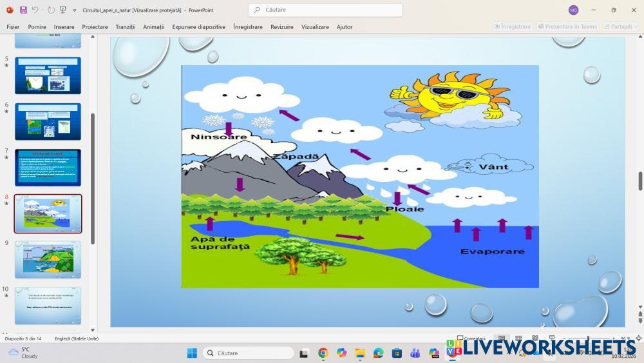The height and width of the screenshot is (363, 644).
Task: Open the Tranziții ribbon tab
Action: 126,27
